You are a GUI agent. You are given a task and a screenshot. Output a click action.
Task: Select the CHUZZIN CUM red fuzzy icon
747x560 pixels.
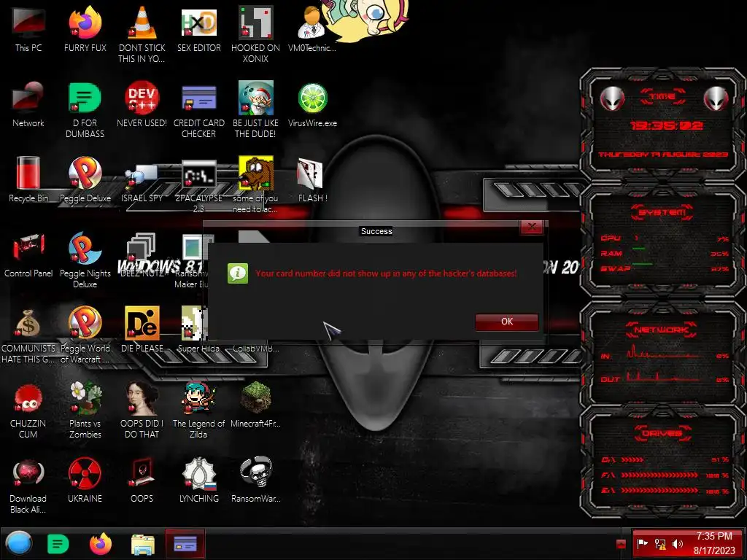point(28,411)
